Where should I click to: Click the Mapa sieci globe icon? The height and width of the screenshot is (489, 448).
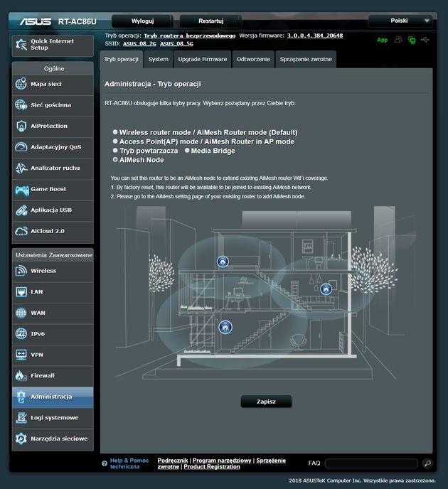pyautogui.click(x=21, y=84)
